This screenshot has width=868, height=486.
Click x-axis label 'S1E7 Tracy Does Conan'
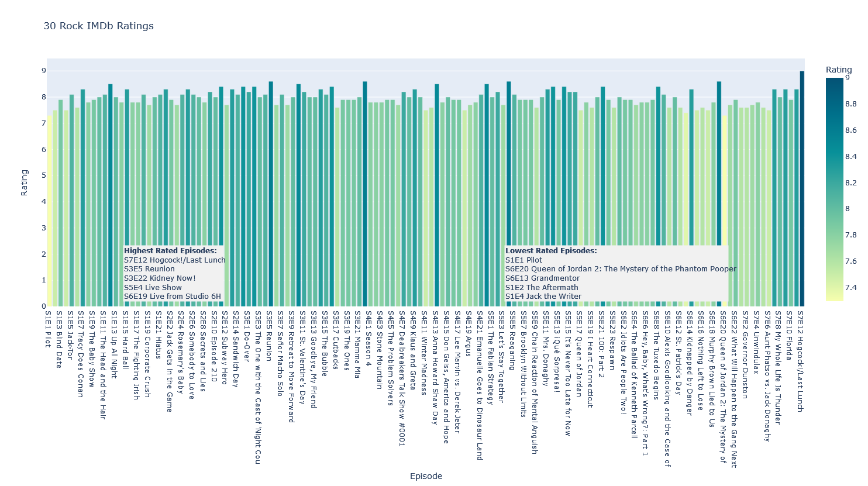[x=81, y=354]
